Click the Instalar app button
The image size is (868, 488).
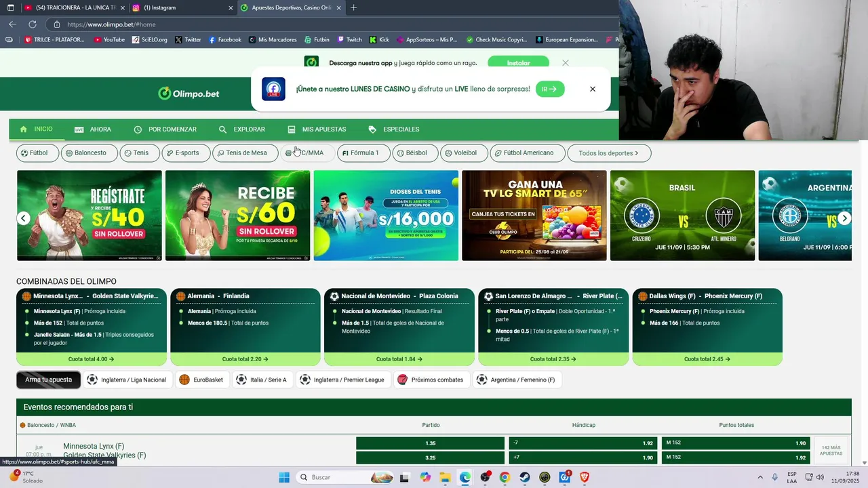(518, 62)
